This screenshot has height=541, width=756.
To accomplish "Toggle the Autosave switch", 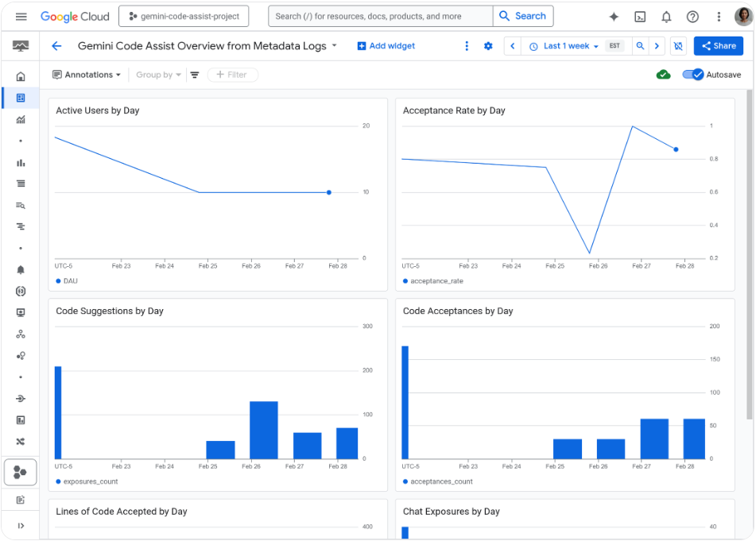I will tap(693, 75).
